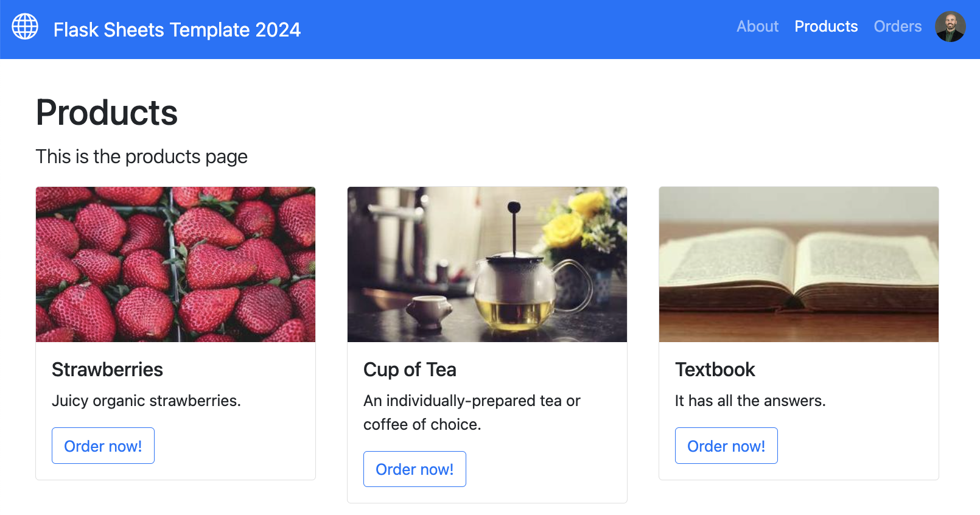
Task: Select the Products navigation item
Action: point(825,27)
